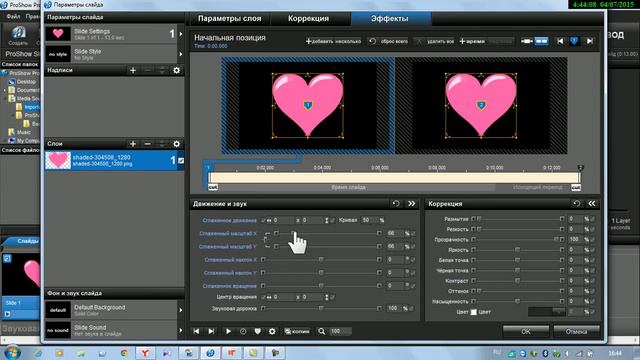Expand Slide Style arrow

click(x=181, y=54)
